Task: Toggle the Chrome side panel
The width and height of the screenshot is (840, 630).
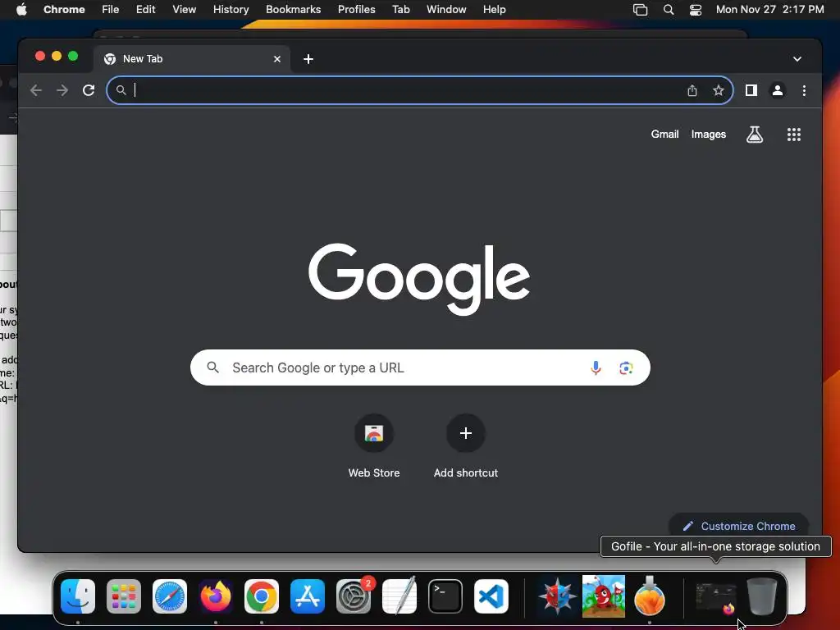Action: (x=751, y=90)
